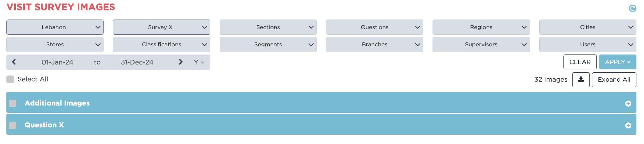Go to the previous date range
Viewport: 644px width, 144px height.
tap(14, 62)
